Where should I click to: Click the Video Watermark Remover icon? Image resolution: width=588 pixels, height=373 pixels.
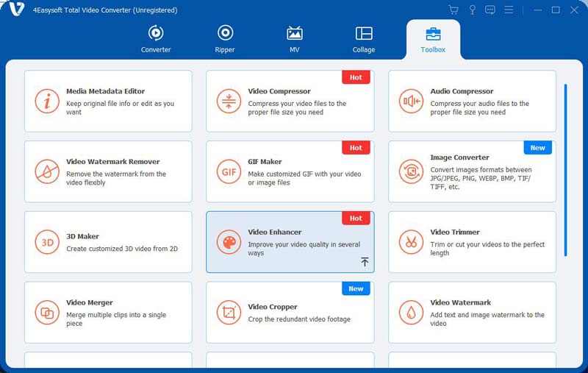(47, 171)
